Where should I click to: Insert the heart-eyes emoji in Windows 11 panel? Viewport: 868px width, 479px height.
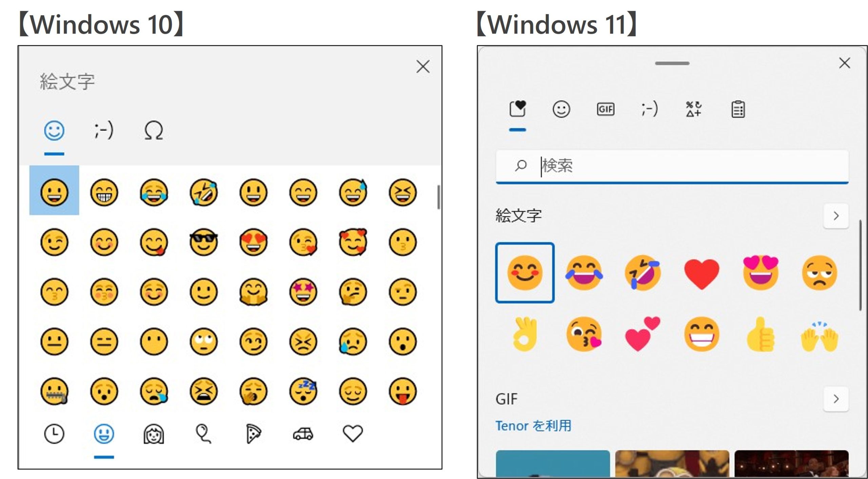tap(761, 273)
